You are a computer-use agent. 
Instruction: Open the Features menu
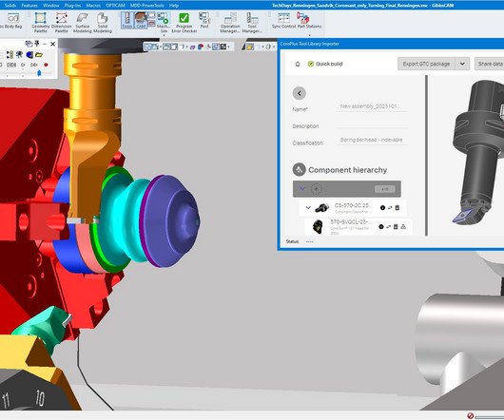(x=29, y=5)
